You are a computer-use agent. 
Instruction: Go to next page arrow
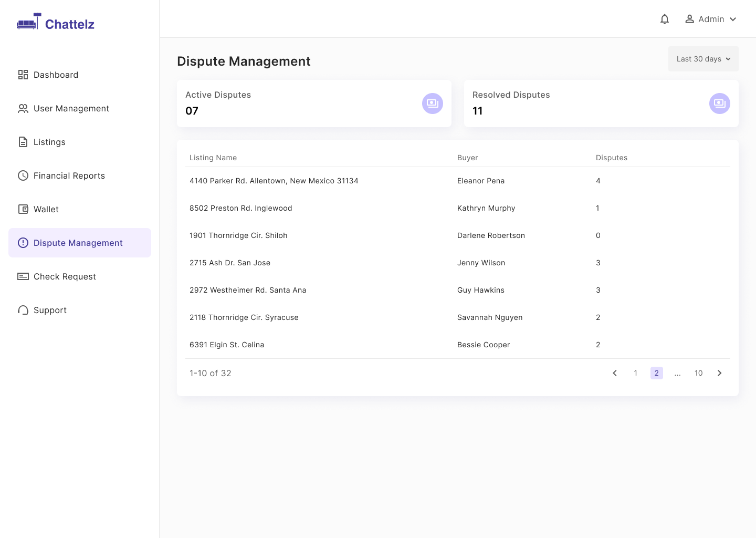(720, 373)
